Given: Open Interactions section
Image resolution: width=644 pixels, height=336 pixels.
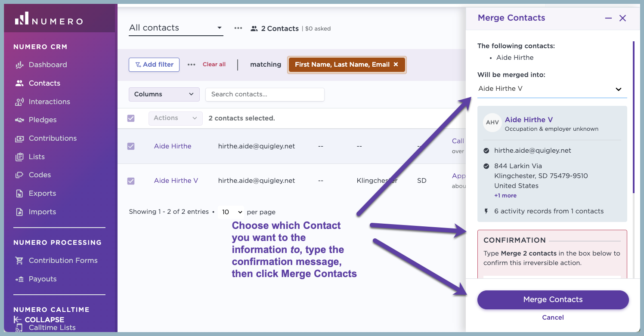Looking at the screenshot, I should 50,102.
